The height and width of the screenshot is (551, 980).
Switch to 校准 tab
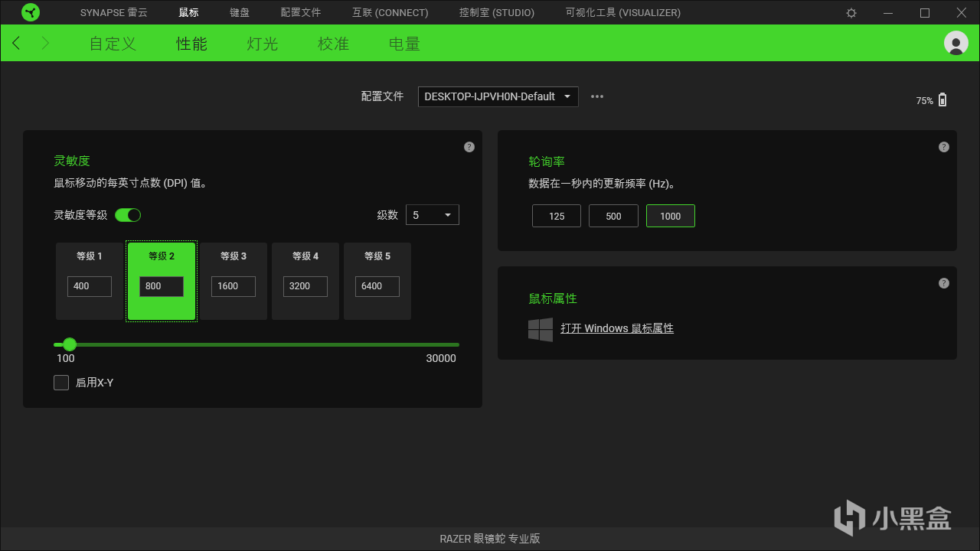pyautogui.click(x=334, y=44)
